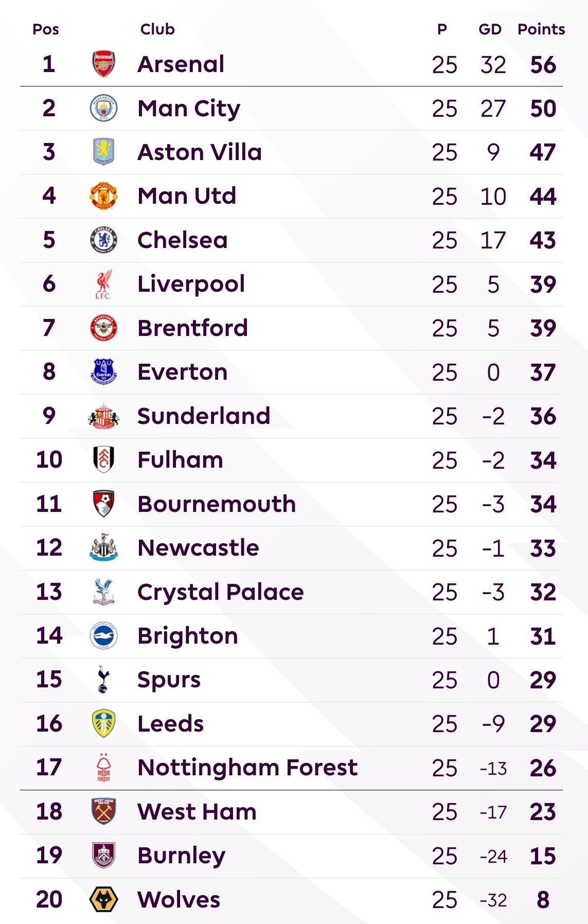Open the Nottingham Forest team name
The height and width of the screenshot is (924, 588).
[x=247, y=768]
